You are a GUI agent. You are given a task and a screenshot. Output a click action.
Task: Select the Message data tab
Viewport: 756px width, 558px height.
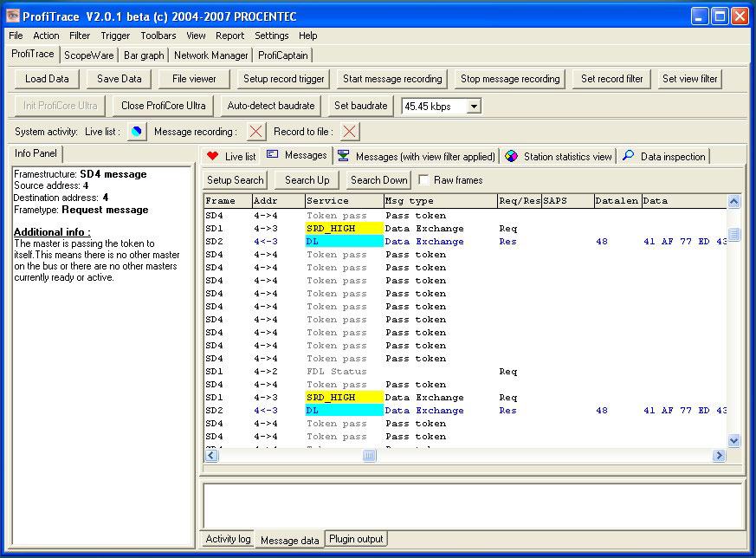pyautogui.click(x=290, y=540)
